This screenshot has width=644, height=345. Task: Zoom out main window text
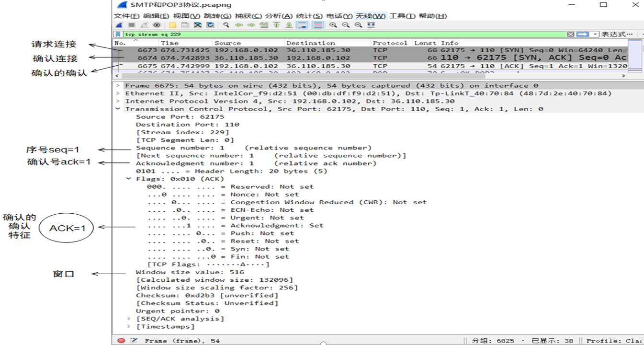click(x=346, y=25)
